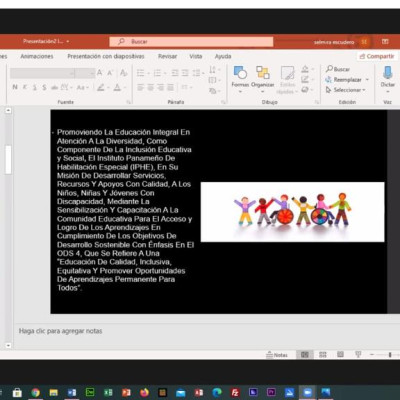Switch to reading view in status bar
This screenshot has height=400, width=400.
340,354
